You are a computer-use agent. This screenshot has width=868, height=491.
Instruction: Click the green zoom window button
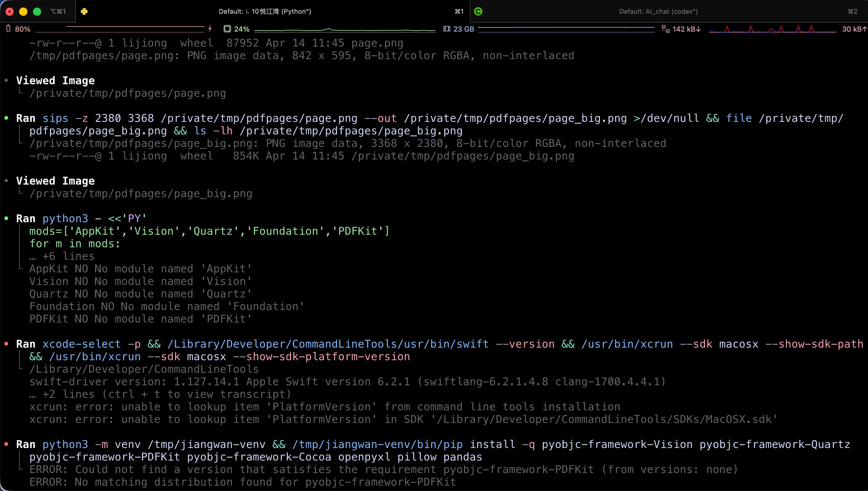(x=37, y=11)
